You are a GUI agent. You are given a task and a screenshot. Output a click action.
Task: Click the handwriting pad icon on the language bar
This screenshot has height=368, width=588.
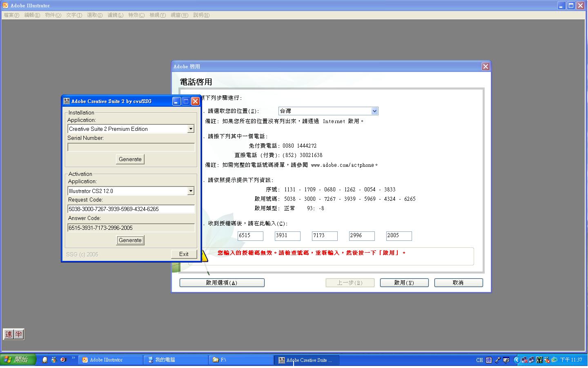506,360
